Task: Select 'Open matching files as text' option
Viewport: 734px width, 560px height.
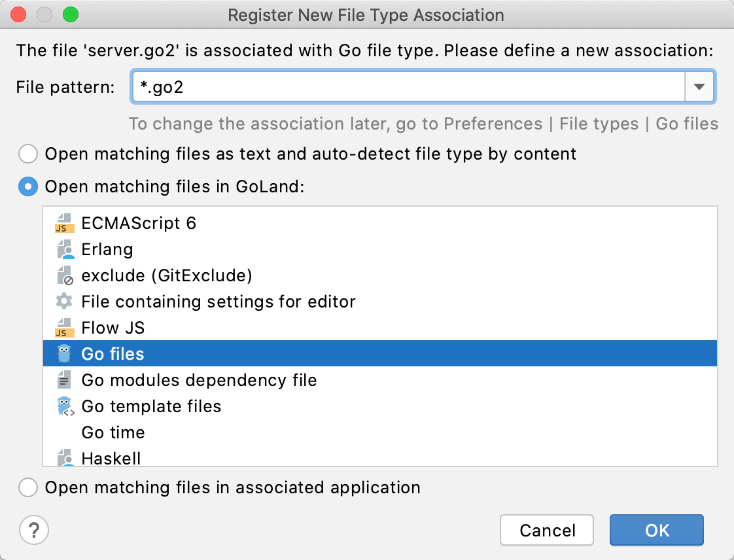Action: click(x=27, y=154)
